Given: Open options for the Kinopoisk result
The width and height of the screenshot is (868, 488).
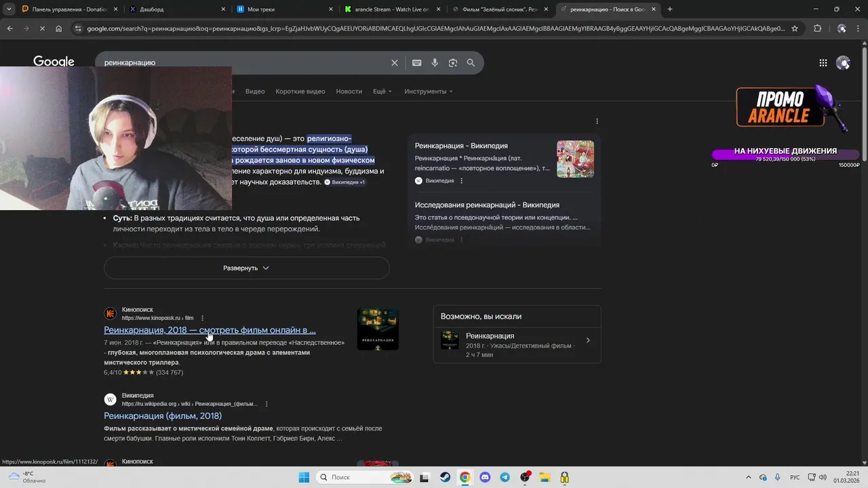Looking at the screenshot, I should [x=202, y=318].
